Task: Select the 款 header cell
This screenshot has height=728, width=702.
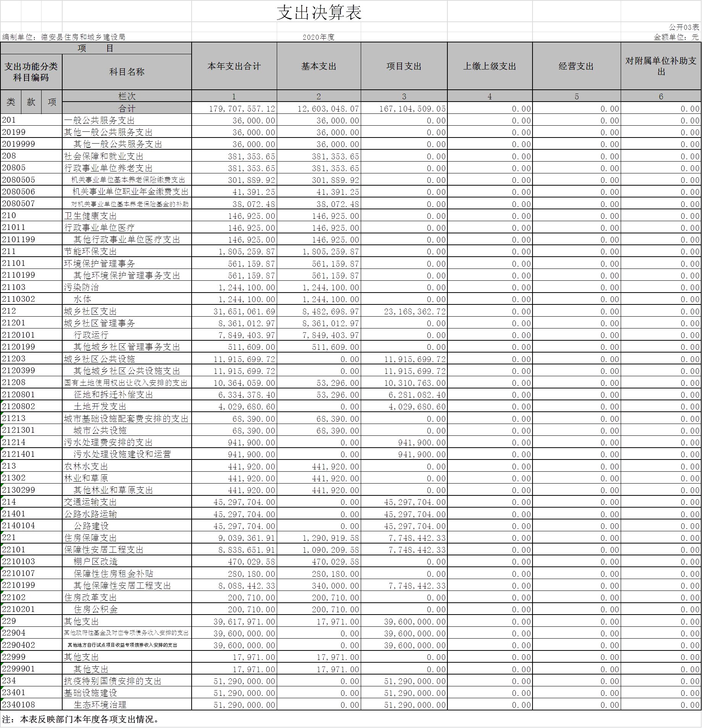Action: (x=31, y=102)
